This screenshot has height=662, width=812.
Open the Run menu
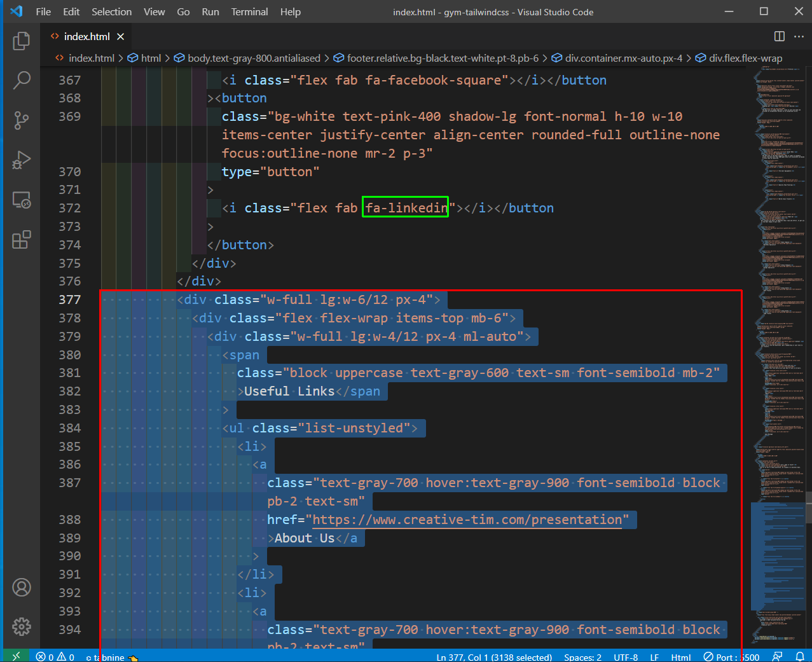(210, 11)
